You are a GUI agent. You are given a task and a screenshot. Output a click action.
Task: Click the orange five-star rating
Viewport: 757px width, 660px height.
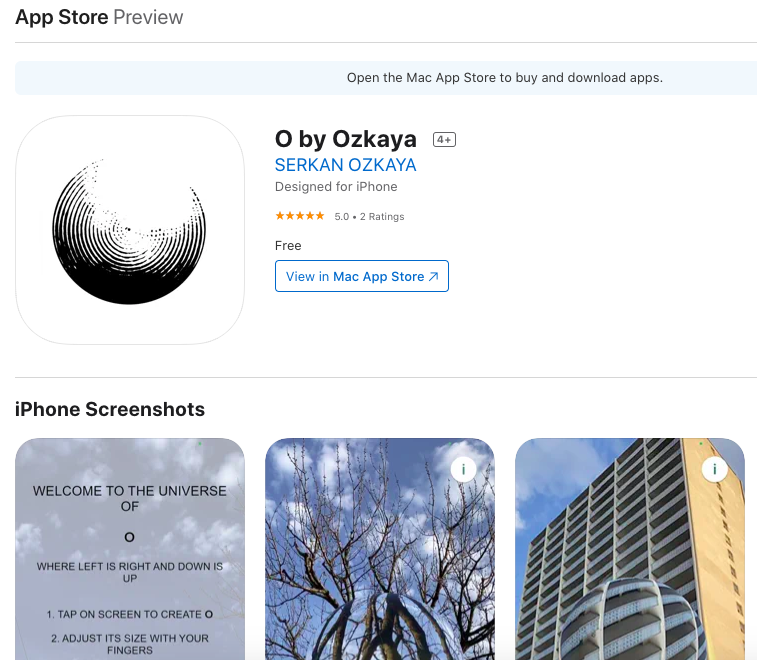point(299,216)
